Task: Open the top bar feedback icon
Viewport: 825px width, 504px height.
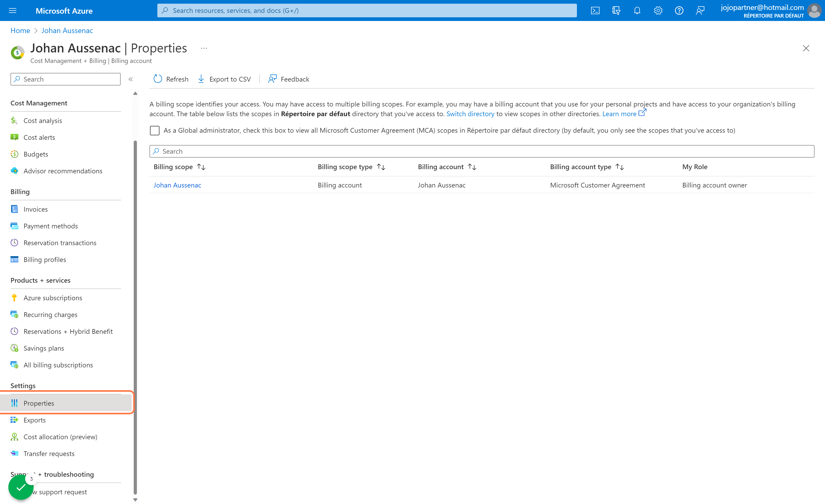Action: (700, 10)
